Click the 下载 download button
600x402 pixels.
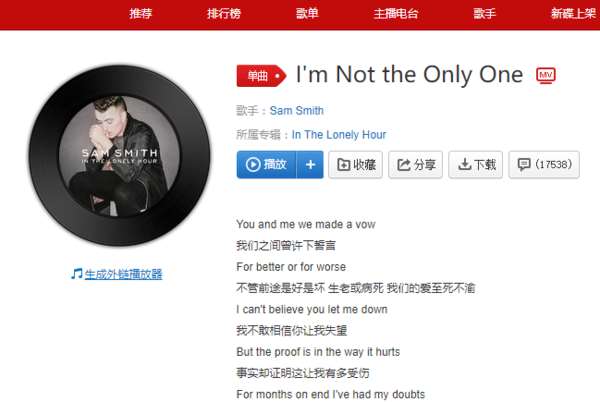point(476,165)
